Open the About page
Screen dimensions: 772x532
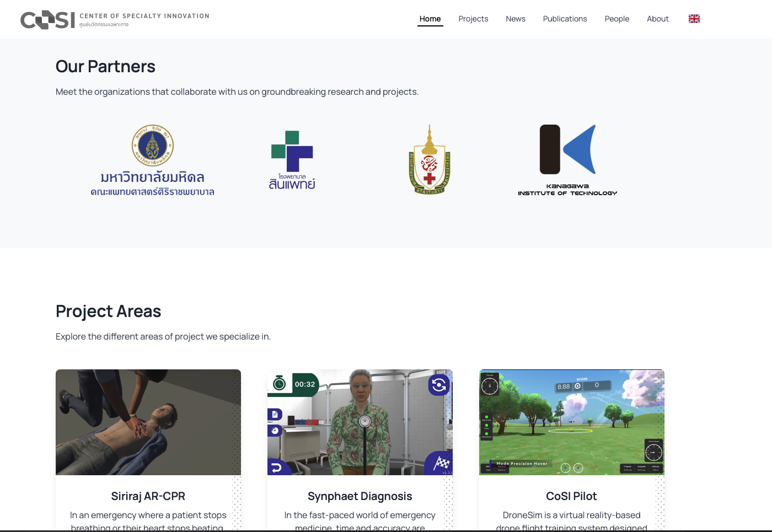click(657, 19)
